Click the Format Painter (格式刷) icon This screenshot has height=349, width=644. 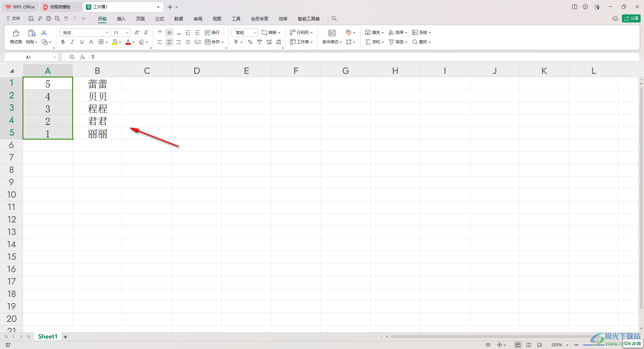[x=16, y=33]
